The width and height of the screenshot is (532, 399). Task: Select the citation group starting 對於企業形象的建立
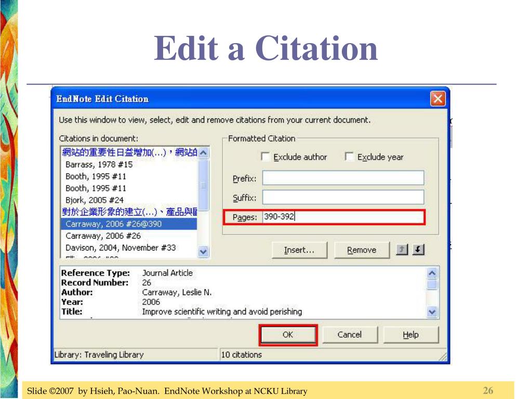tap(129, 212)
